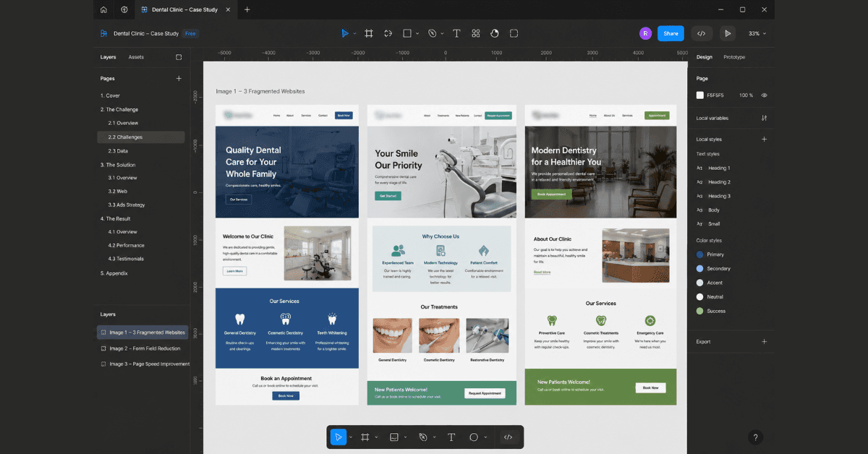The width and height of the screenshot is (868, 454).
Task: Open the globe community icon in tab bar
Action: click(x=124, y=9)
